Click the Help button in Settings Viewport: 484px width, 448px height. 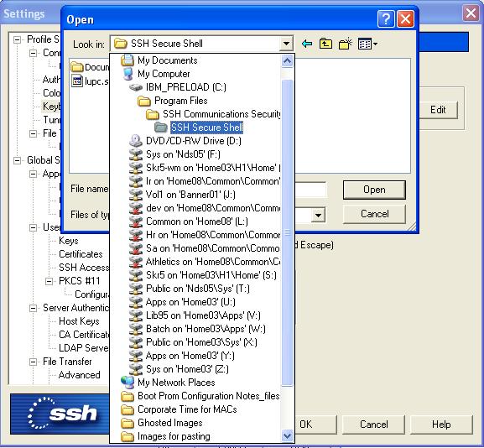pyautogui.click(x=441, y=425)
